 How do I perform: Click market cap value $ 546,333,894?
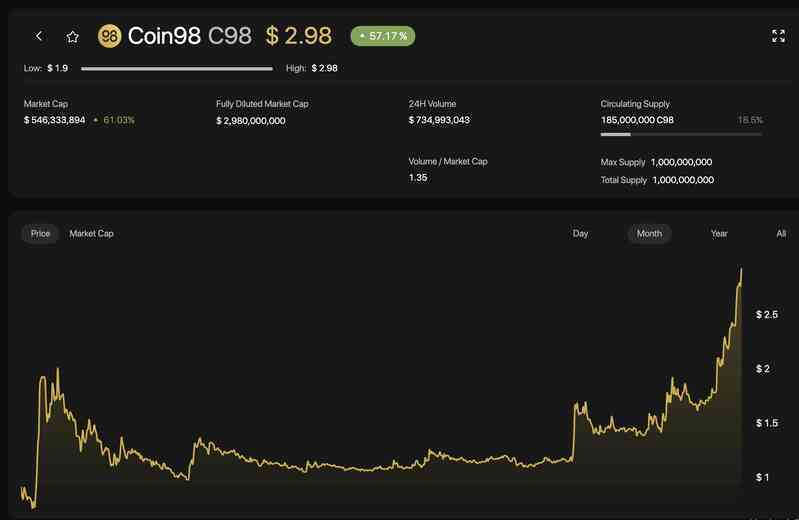55,120
